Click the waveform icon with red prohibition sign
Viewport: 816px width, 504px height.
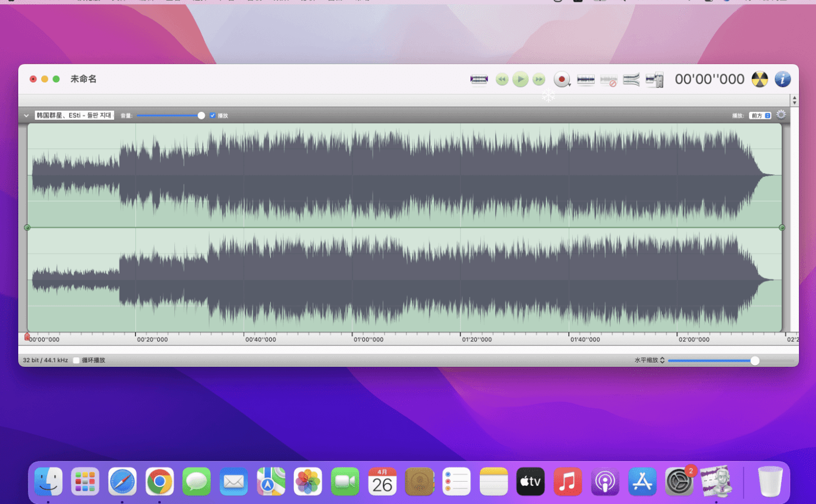click(x=609, y=80)
